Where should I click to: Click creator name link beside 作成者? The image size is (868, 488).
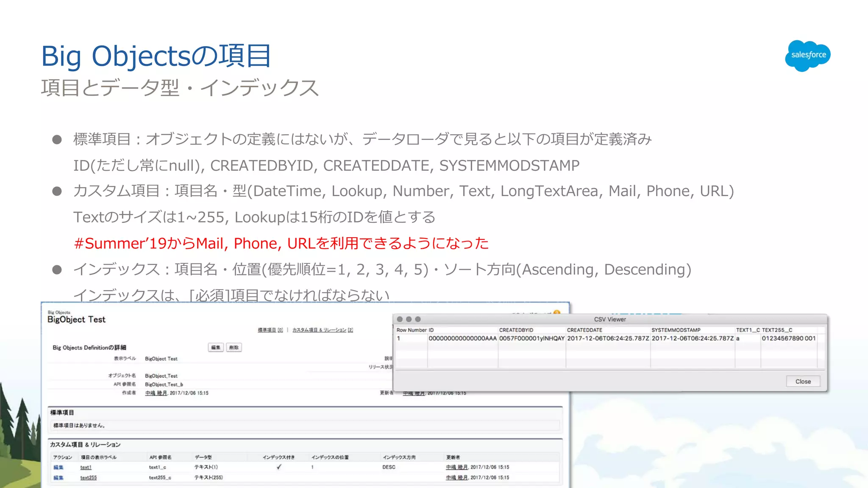(x=156, y=393)
